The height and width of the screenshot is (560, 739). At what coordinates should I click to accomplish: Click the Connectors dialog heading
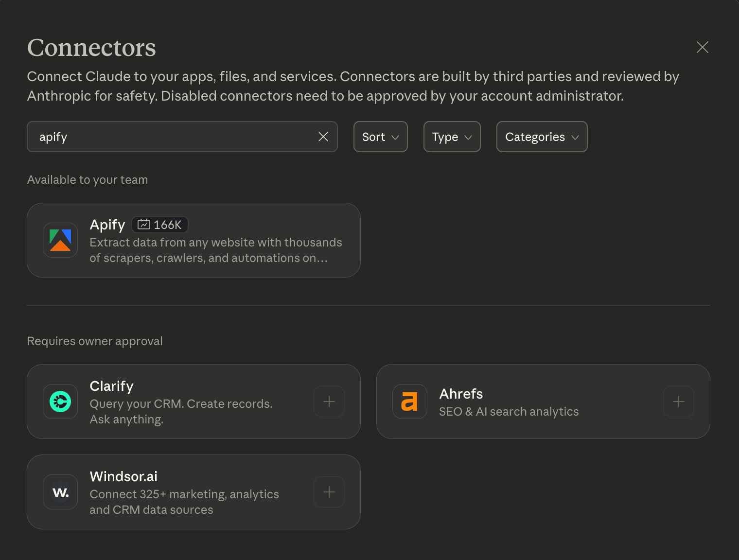91,47
